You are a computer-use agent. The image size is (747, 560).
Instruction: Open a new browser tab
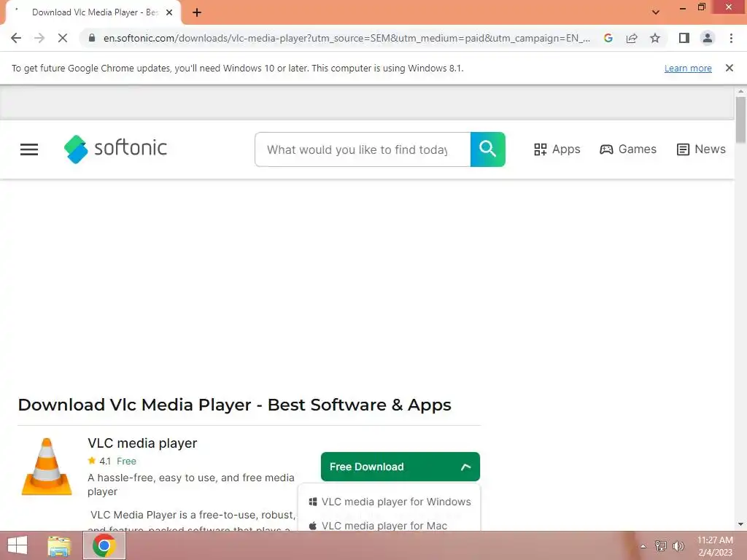(x=197, y=12)
